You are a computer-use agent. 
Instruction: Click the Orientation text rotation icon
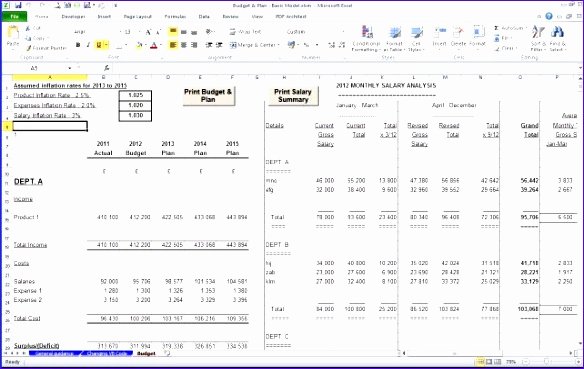210,32
